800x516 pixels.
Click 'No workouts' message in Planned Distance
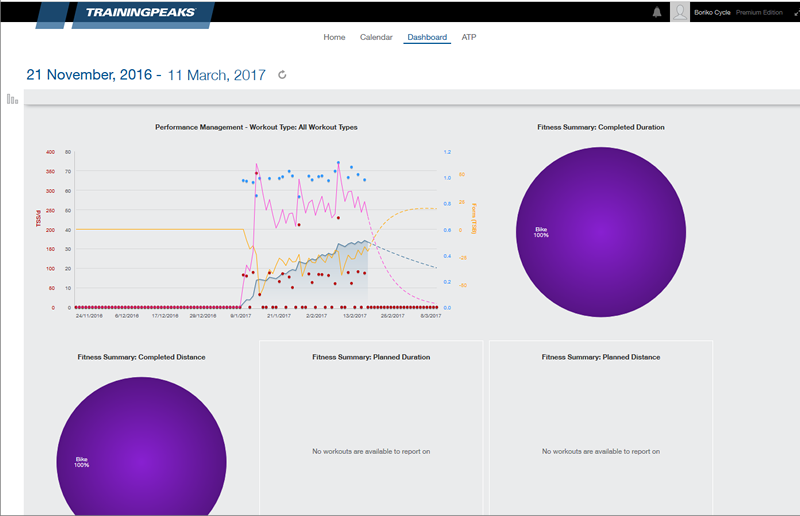[601, 452]
